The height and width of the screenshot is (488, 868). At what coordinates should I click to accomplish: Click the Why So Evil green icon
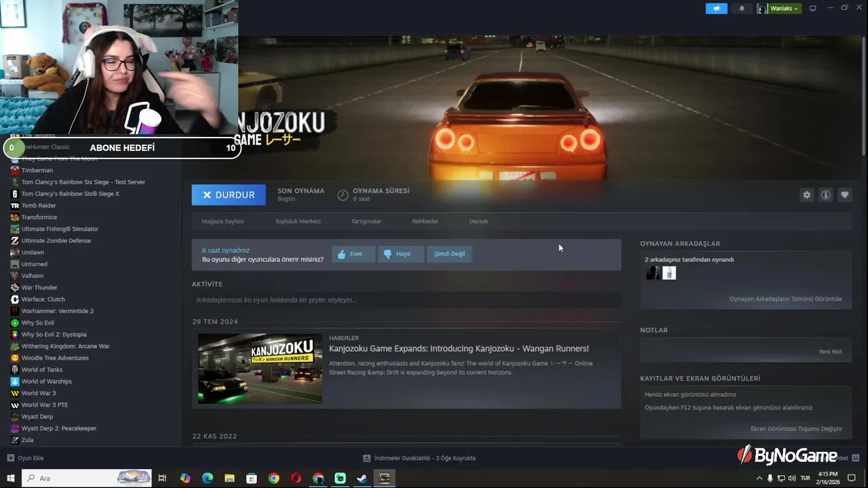point(15,323)
